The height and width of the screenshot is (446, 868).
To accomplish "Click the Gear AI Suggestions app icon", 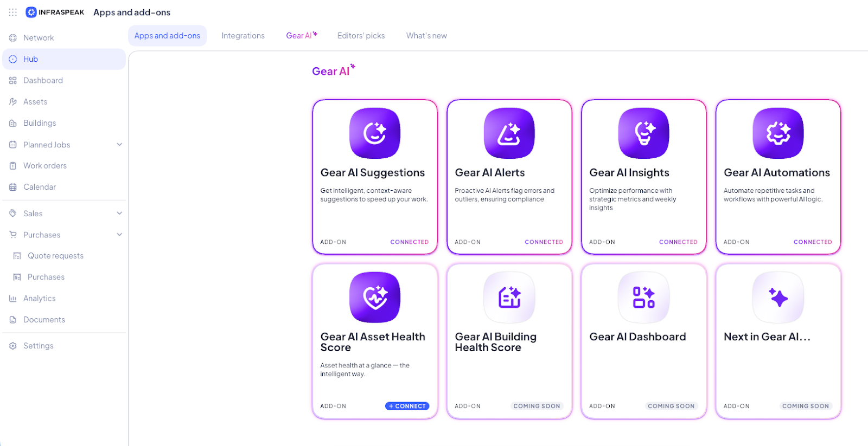I will pyautogui.click(x=375, y=133).
